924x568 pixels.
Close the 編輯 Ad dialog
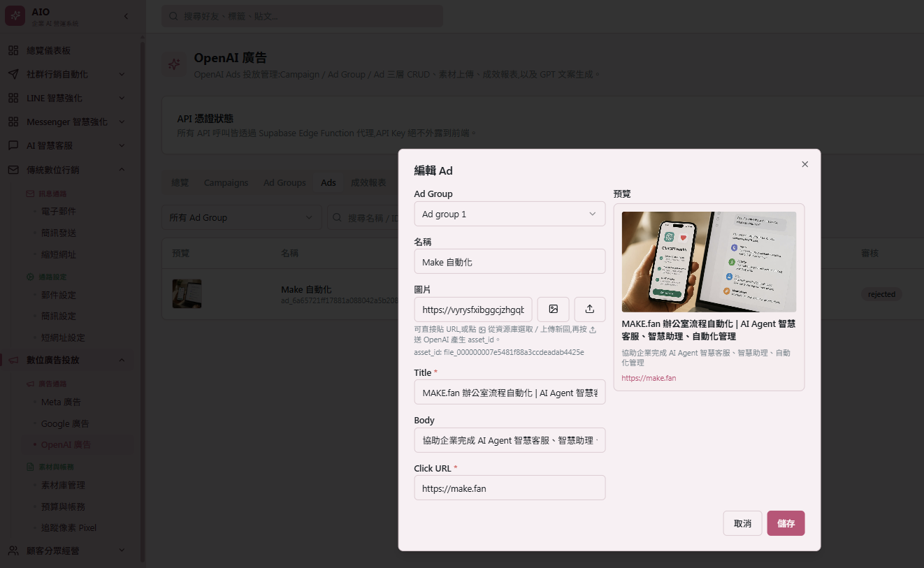pyautogui.click(x=804, y=164)
